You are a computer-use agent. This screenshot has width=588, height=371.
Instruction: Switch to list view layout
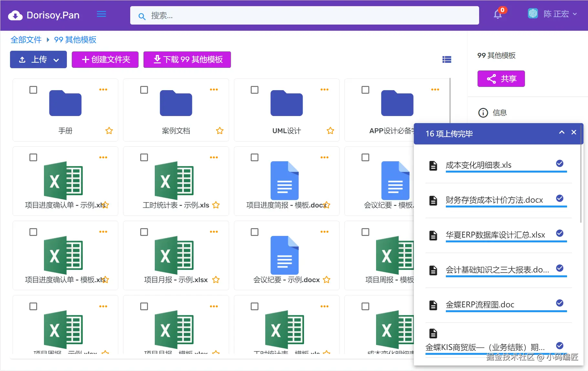(447, 59)
